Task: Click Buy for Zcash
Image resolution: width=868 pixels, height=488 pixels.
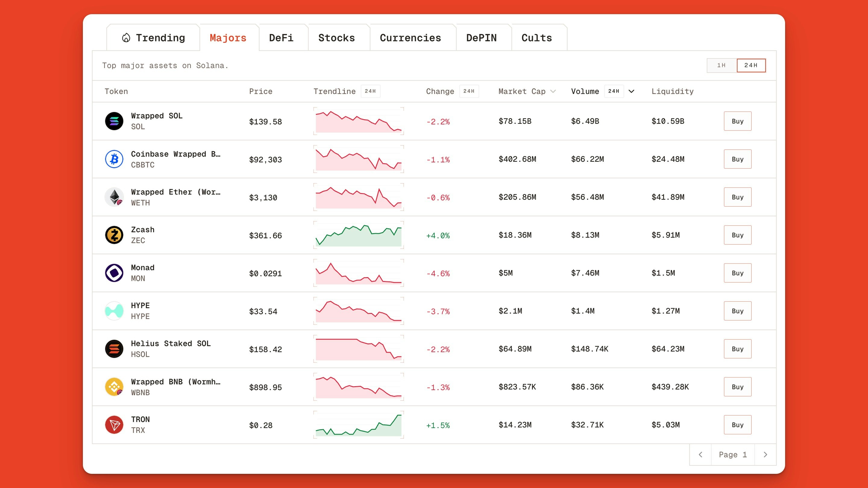Action: click(x=737, y=235)
